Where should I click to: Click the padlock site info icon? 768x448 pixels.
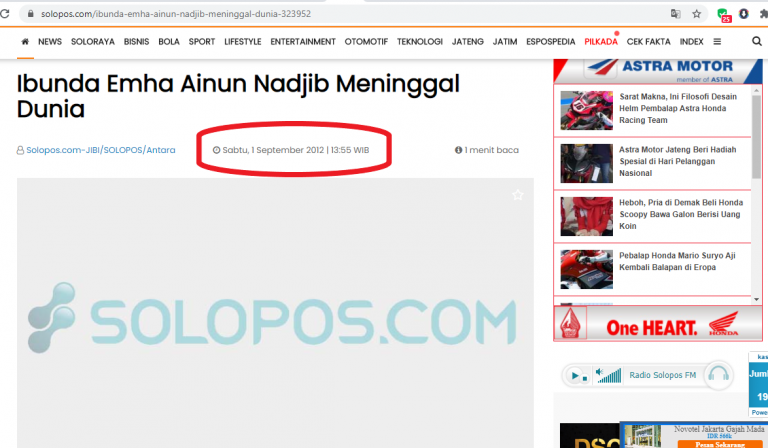pos(30,14)
